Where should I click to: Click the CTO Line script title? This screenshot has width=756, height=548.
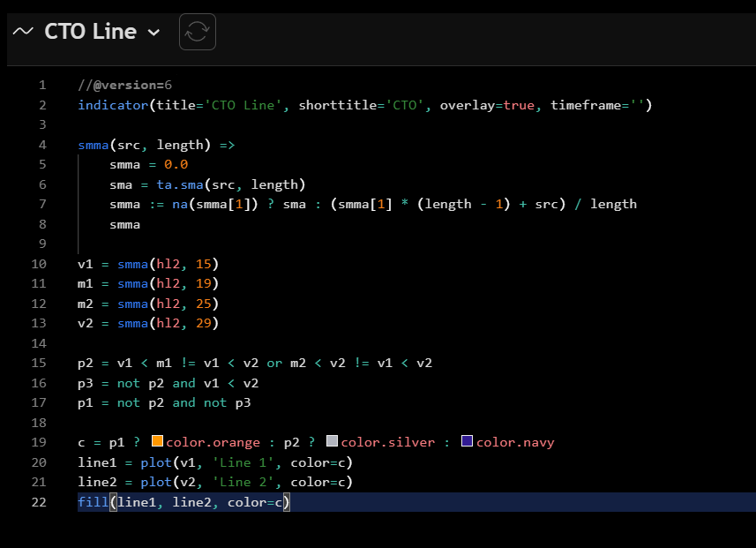pyautogui.click(x=91, y=32)
